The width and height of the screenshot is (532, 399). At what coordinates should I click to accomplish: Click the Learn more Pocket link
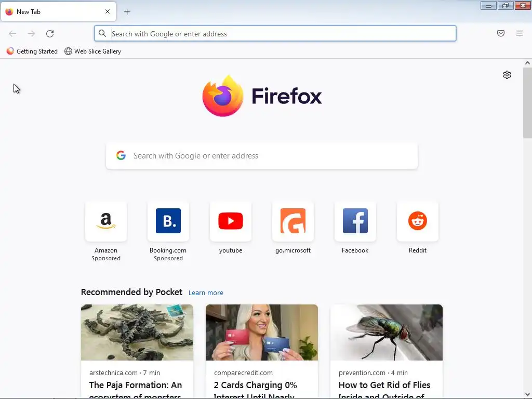coord(206,293)
